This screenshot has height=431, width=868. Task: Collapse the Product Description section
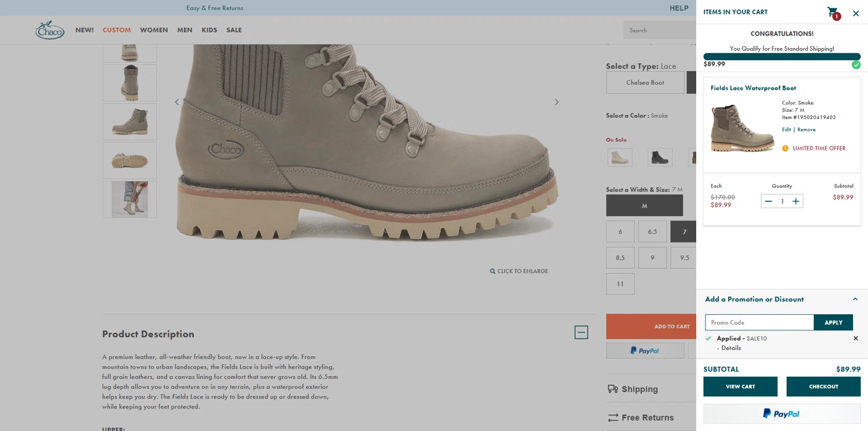pyautogui.click(x=581, y=332)
